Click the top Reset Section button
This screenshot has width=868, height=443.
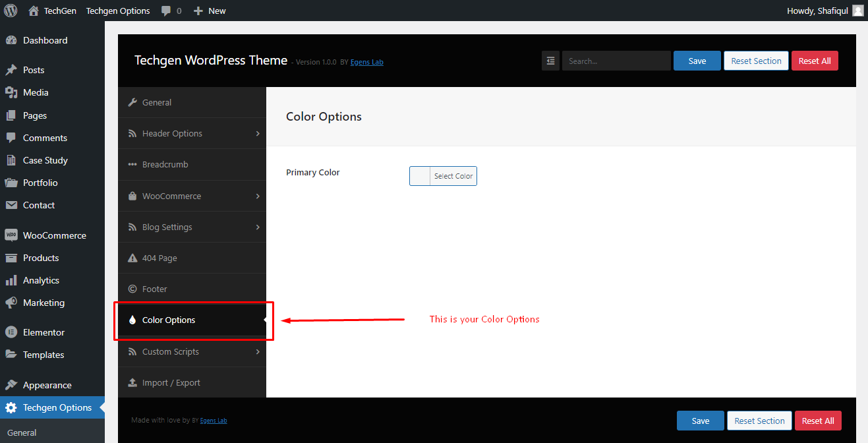pos(756,61)
